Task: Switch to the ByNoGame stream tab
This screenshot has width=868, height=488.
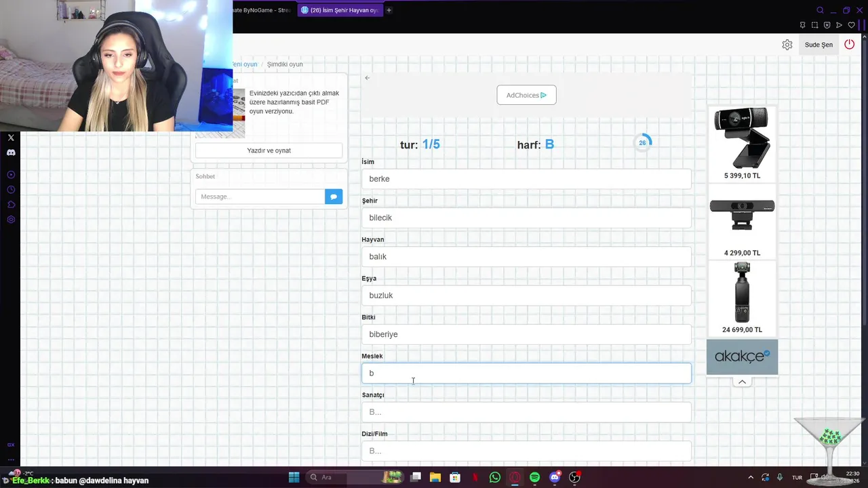Action: point(262,10)
